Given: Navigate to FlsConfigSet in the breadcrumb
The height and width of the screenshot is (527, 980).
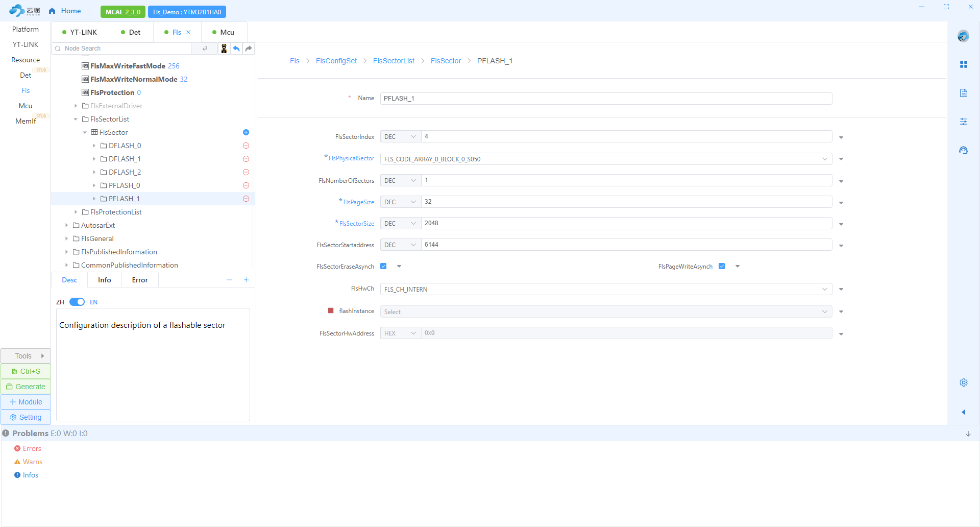Looking at the screenshot, I should point(336,61).
